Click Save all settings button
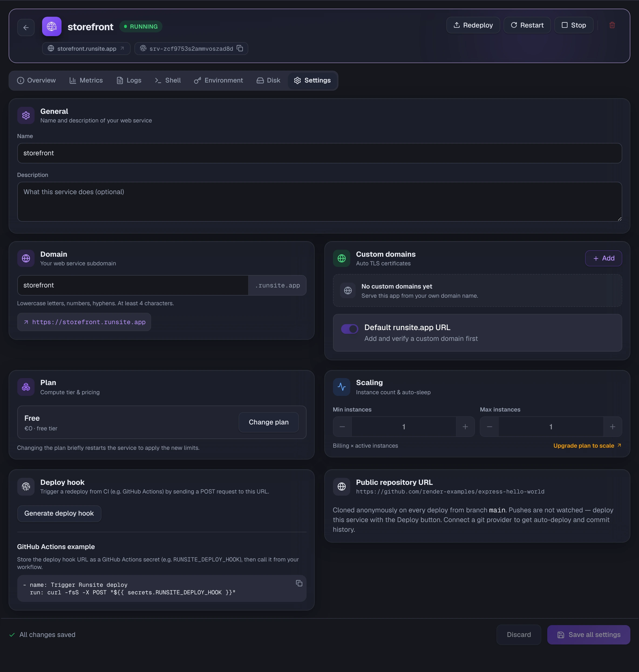 (589, 635)
